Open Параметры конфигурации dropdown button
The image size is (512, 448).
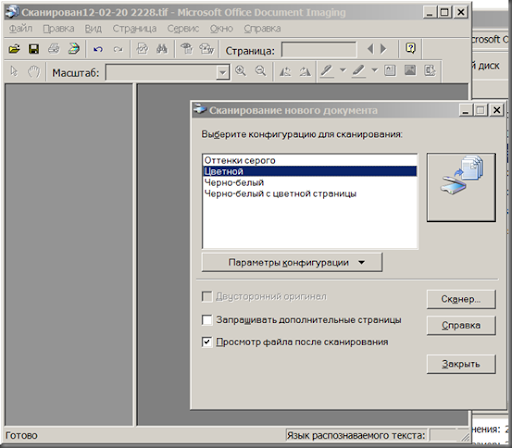292,262
